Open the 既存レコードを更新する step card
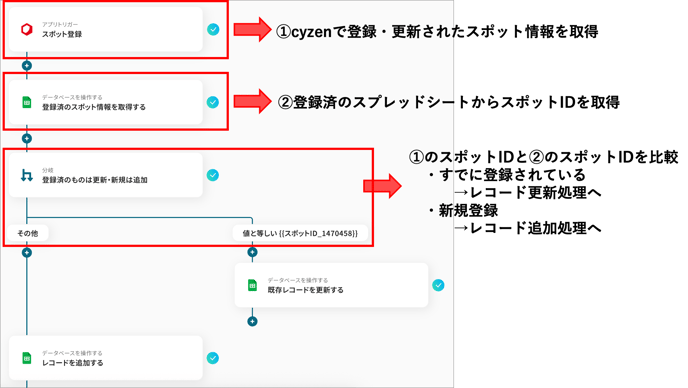 coord(331,285)
